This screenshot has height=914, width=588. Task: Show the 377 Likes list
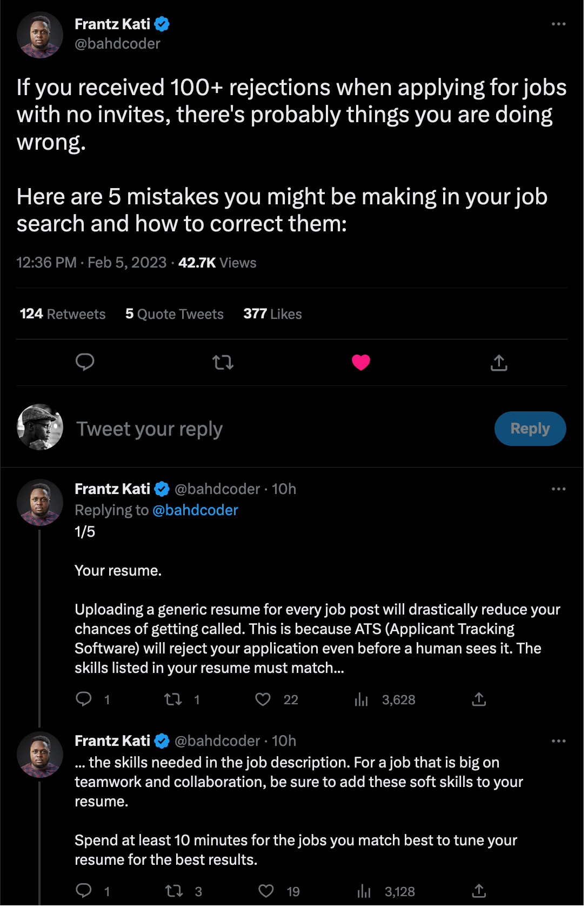click(x=272, y=314)
